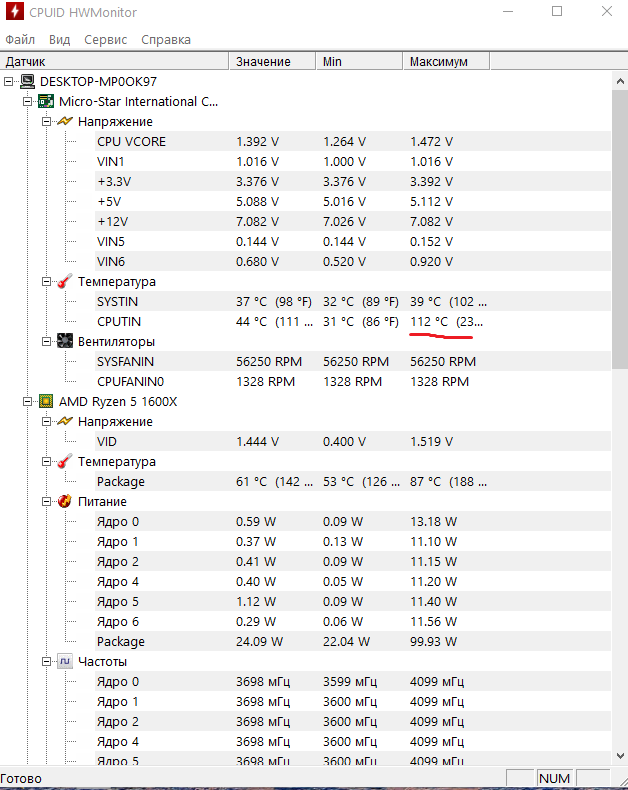
Task: Click the desktop computer icon beside DESKTOP-MP0OK97
Action: pyautogui.click(x=28, y=81)
